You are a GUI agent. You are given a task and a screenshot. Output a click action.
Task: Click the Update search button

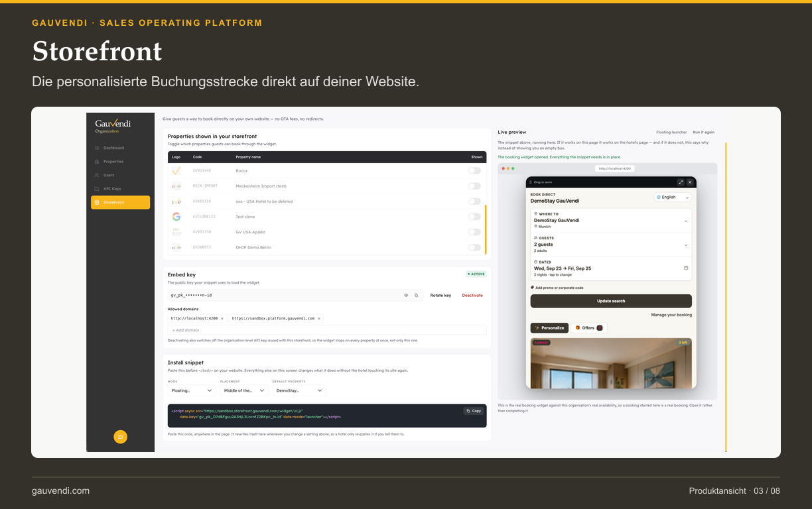(x=611, y=301)
